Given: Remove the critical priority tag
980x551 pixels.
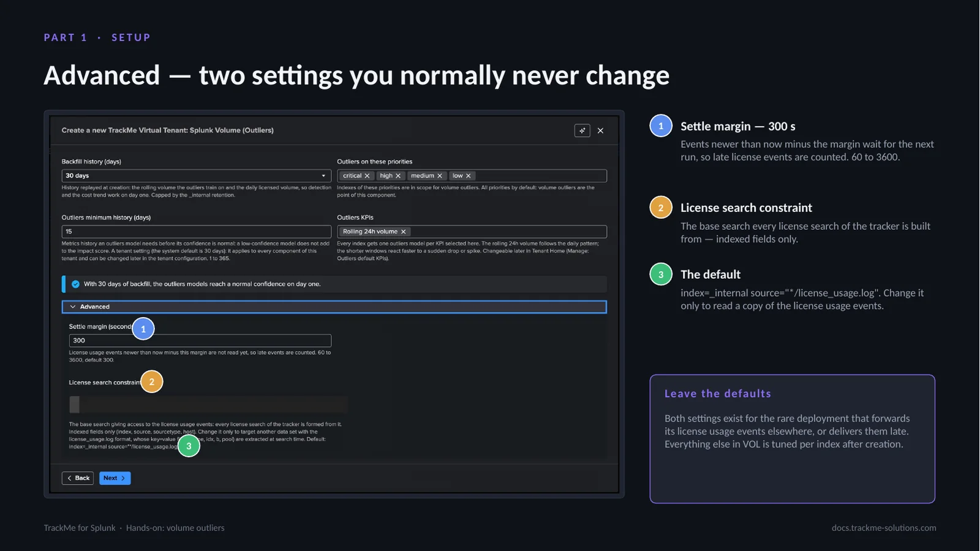Looking at the screenshot, I should pos(367,176).
